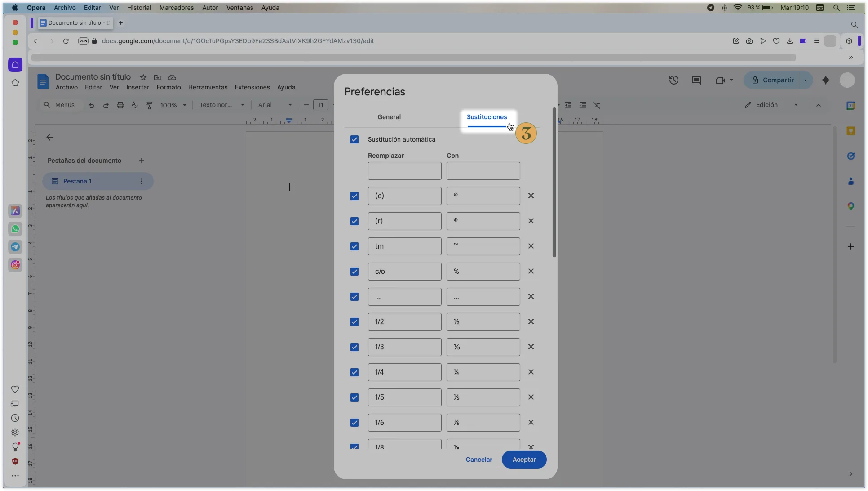Click the undo arrow in toolbar
Image resolution: width=868 pixels, height=491 pixels.
pos(92,105)
